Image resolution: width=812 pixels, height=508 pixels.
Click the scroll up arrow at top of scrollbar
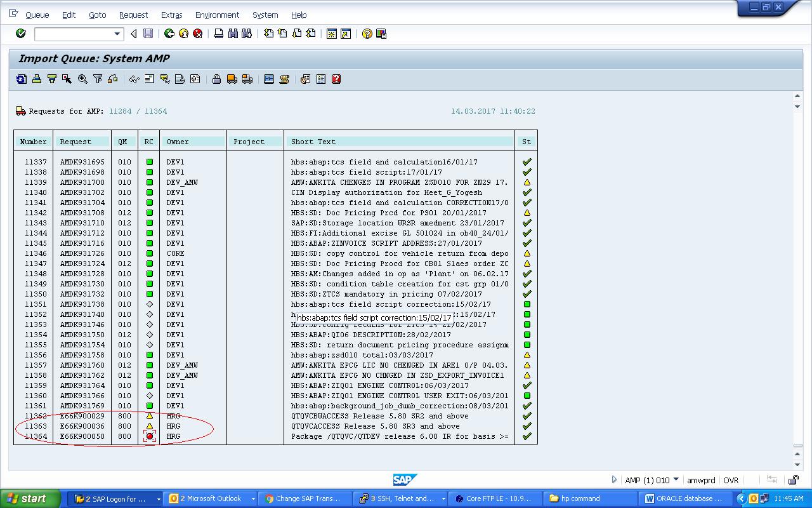click(x=797, y=97)
